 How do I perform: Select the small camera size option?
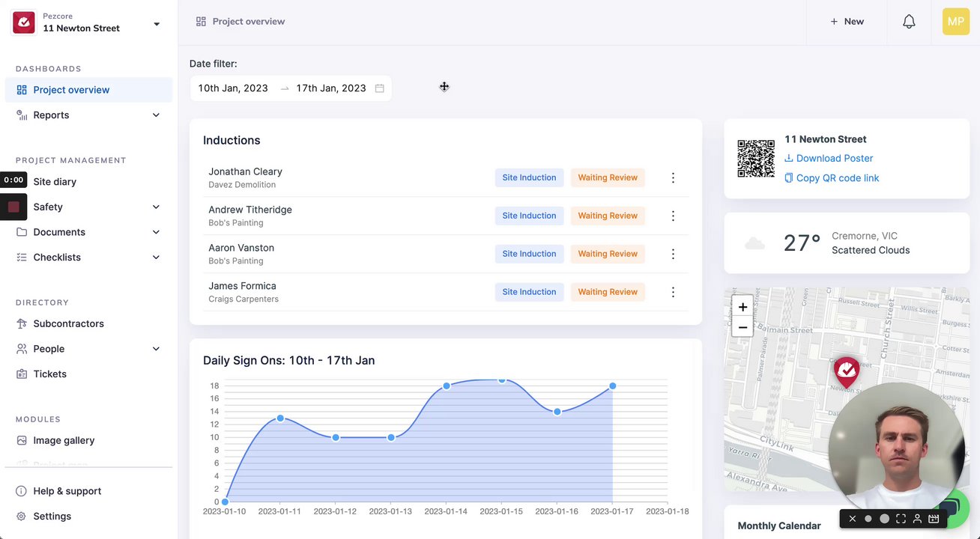click(x=868, y=519)
